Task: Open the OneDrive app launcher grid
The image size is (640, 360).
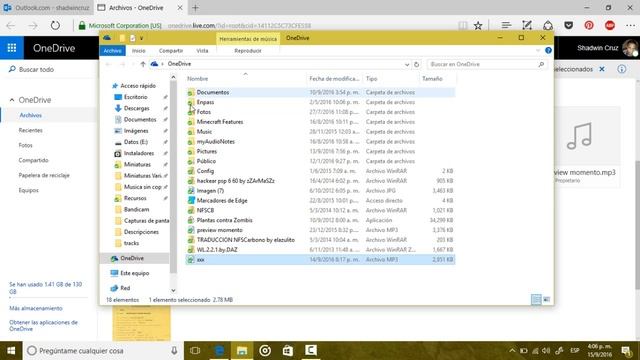Action: (12, 48)
